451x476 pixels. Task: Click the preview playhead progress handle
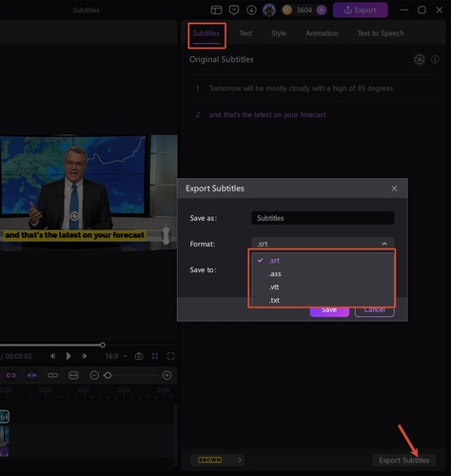click(103, 345)
